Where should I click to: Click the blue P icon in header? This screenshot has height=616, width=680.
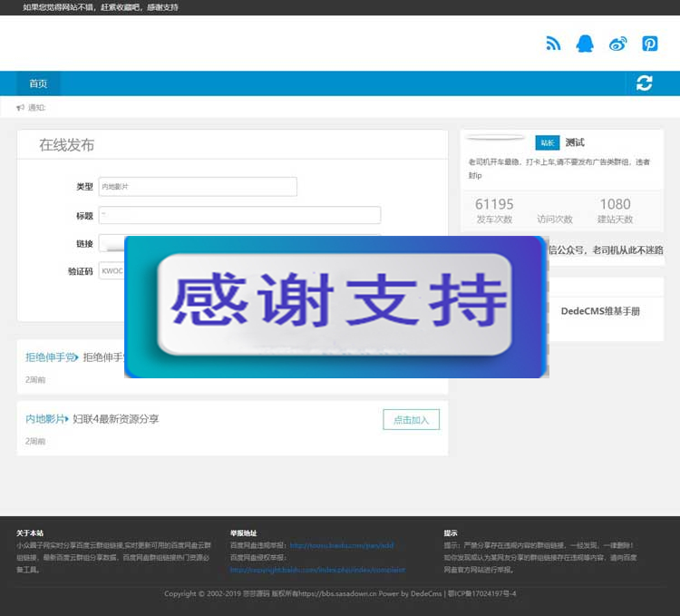(x=649, y=44)
